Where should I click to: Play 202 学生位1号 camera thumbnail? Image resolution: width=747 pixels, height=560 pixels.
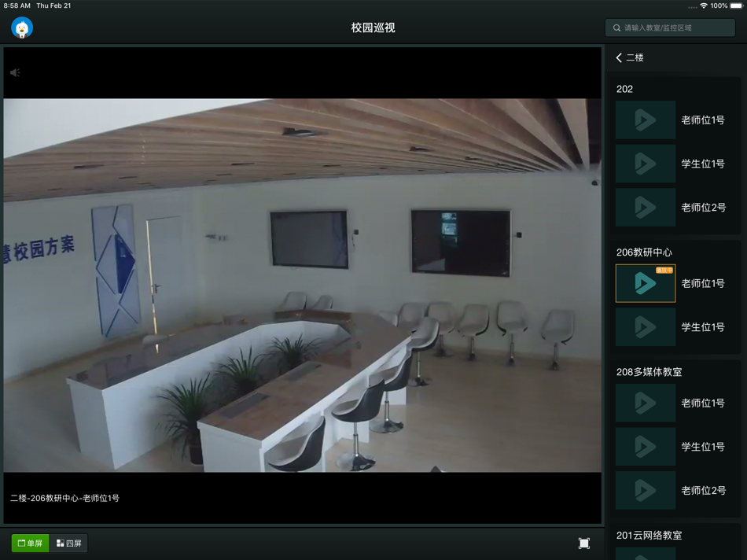pos(646,164)
